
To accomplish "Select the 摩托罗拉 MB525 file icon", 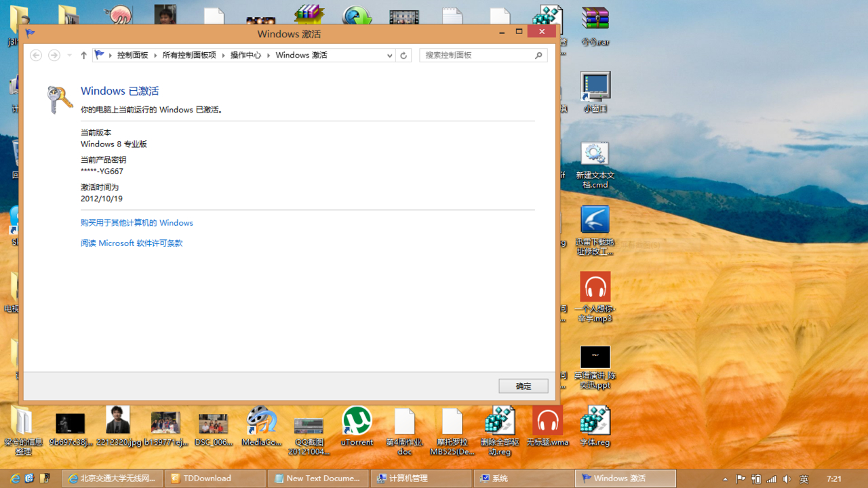I will [x=452, y=431].
